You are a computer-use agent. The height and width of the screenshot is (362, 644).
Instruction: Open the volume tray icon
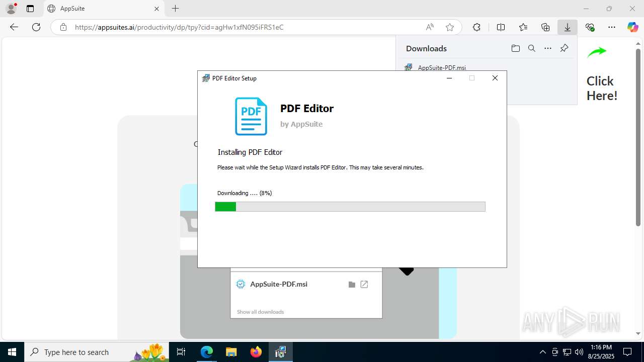579,352
